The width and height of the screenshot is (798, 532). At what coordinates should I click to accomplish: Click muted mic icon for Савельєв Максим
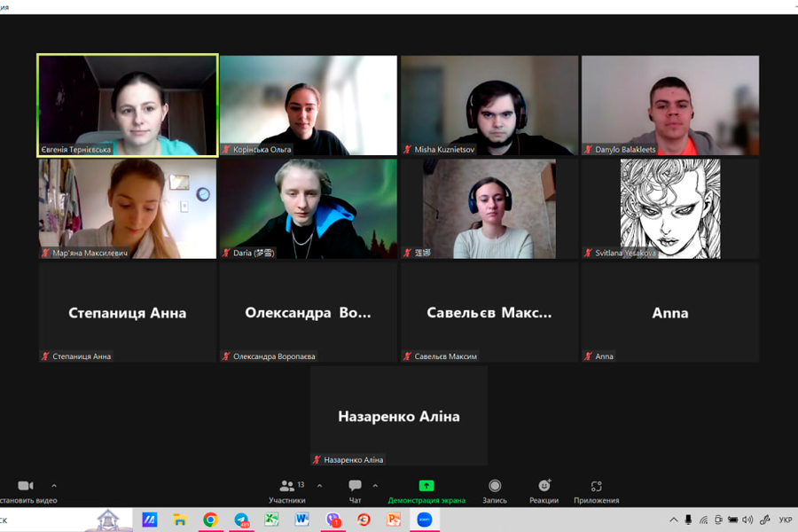(407, 356)
